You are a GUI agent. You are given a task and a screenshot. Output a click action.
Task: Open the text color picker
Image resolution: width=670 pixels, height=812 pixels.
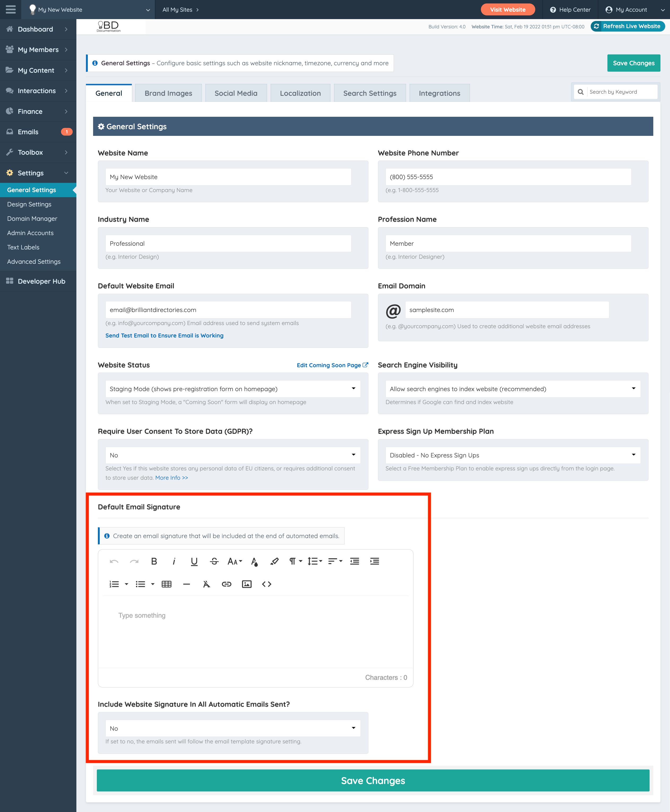pos(254,562)
